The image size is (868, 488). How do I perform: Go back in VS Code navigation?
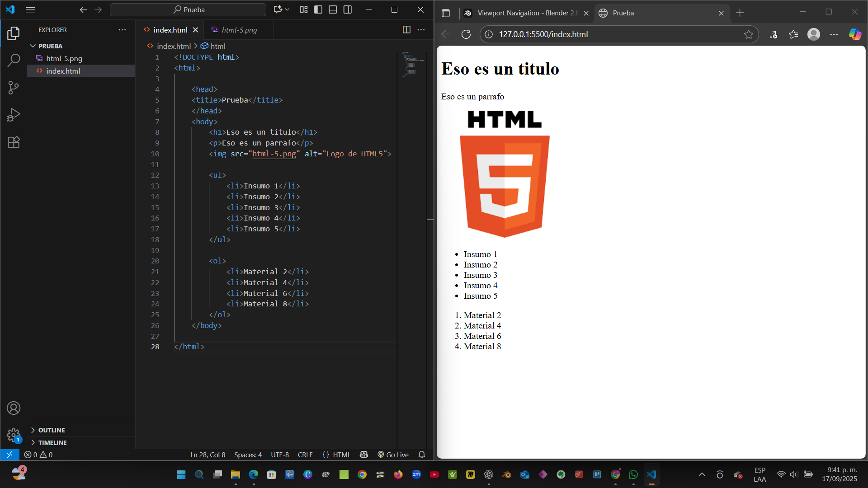(x=83, y=9)
